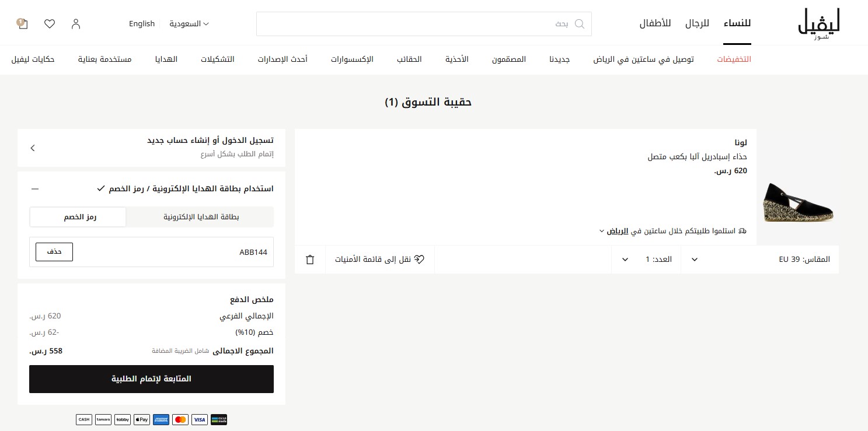Open the السعودية country dropdown

[189, 24]
